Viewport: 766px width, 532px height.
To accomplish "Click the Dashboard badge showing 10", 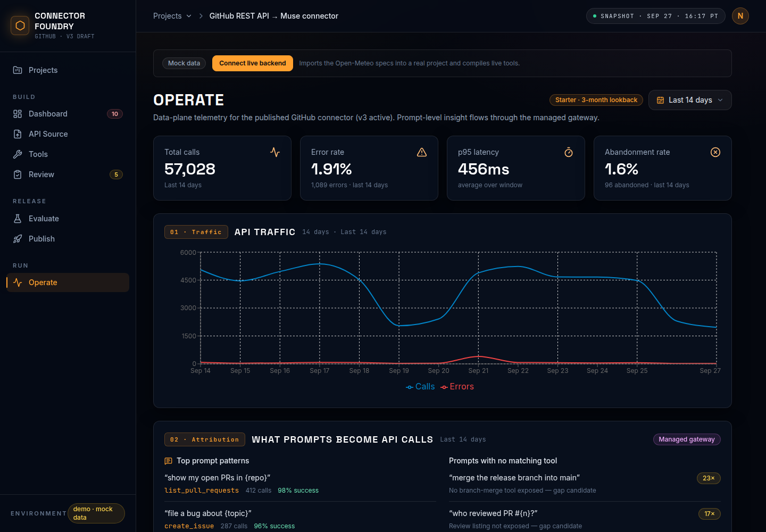I will pos(115,114).
